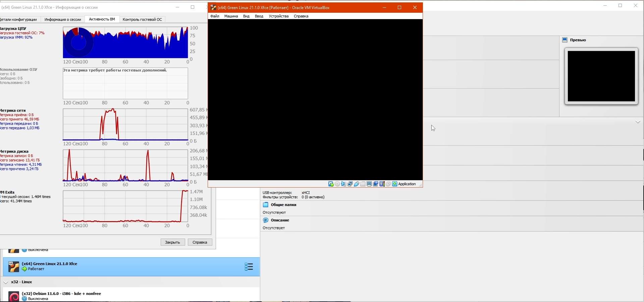Click inside the black guest display of the VM
The width and height of the screenshot is (644, 302).
click(315, 100)
